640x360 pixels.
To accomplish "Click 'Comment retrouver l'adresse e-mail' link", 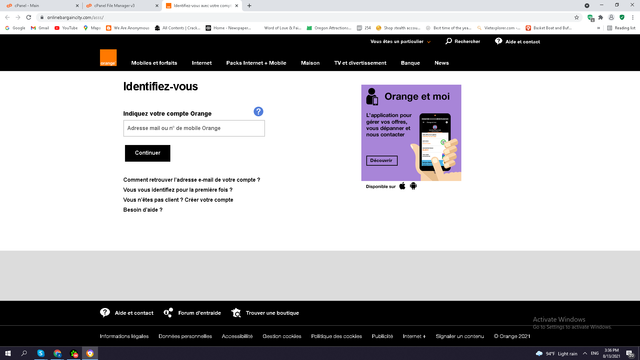I will (191, 180).
